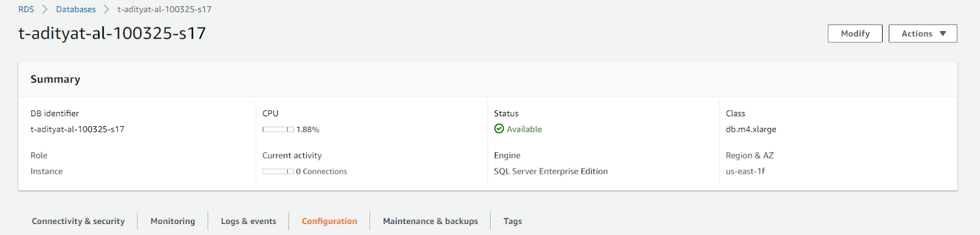Screen dimensions: 980x235
Task: Click the 1.88% CPU value
Action: tap(307, 130)
